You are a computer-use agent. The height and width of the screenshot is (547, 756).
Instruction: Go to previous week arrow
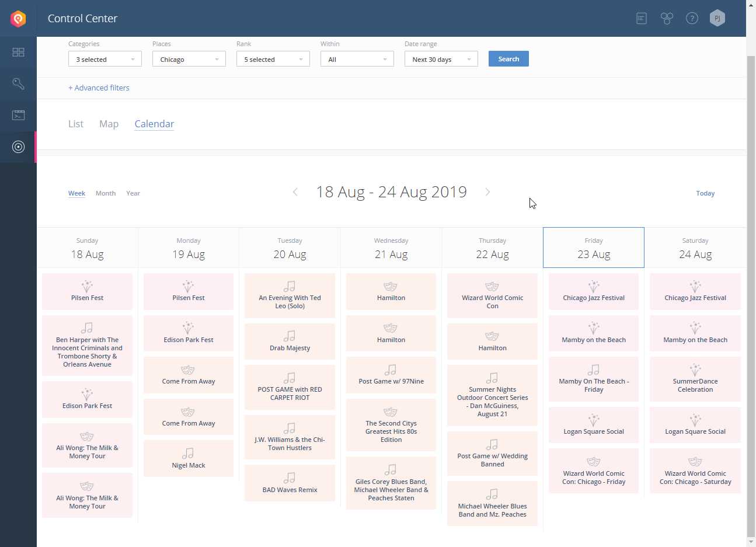[x=295, y=192]
